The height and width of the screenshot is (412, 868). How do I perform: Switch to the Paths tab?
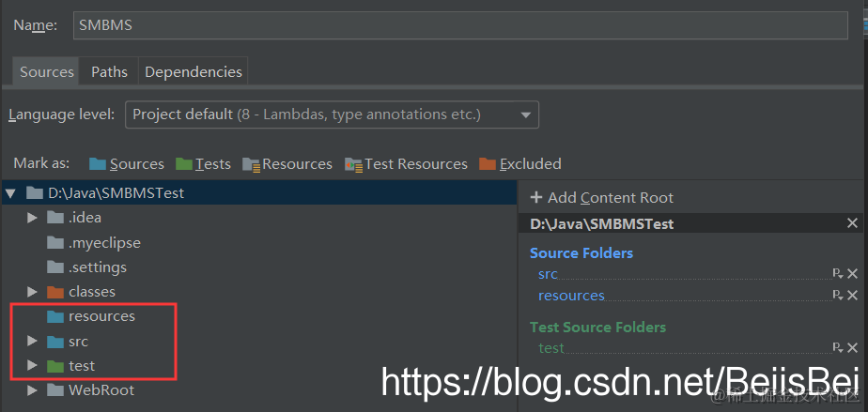[109, 72]
